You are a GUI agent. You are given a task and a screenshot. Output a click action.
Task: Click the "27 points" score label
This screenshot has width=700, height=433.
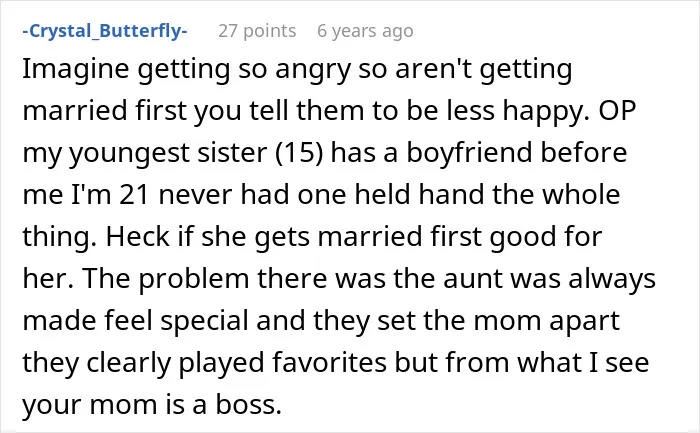point(257,31)
